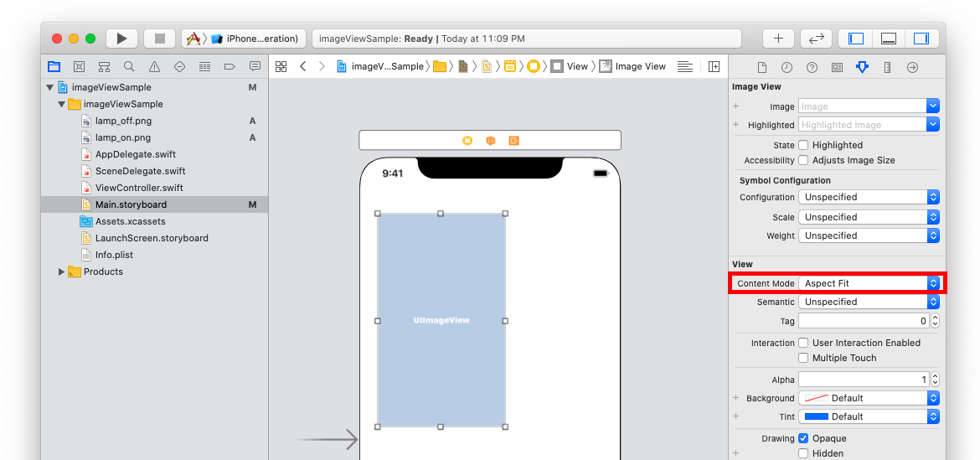Click the Alpha stepper control
The width and height of the screenshot is (980, 460).
(935, 380)
